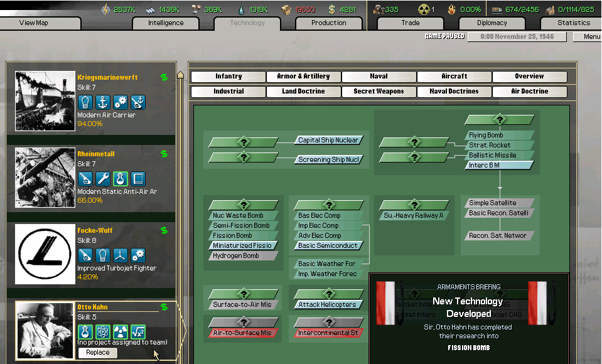
Task: Click the wrench icon under Rheinmetall
Action: 103,179
